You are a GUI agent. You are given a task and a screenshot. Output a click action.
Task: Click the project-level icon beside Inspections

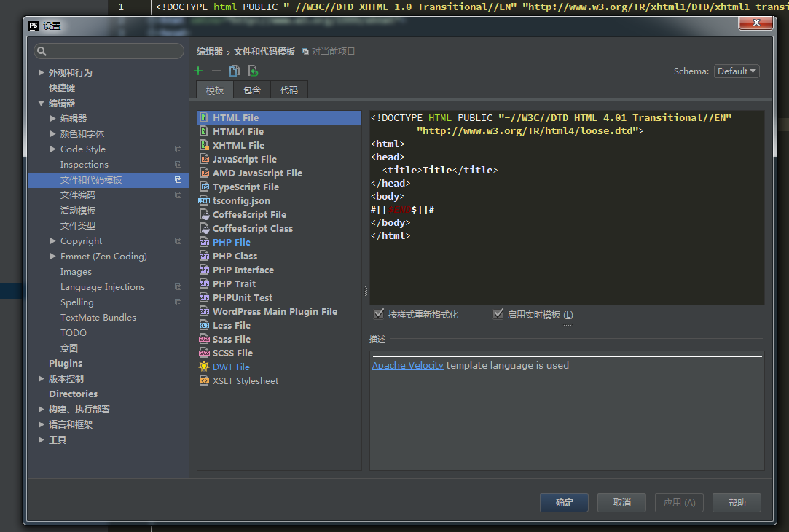click(178, 164)
